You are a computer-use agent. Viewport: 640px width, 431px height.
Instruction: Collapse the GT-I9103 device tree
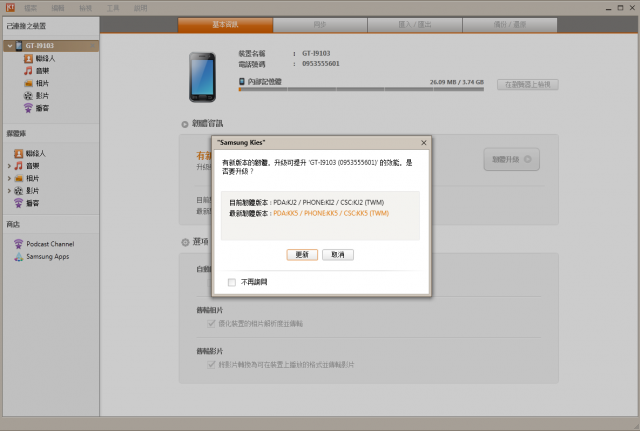10,46
